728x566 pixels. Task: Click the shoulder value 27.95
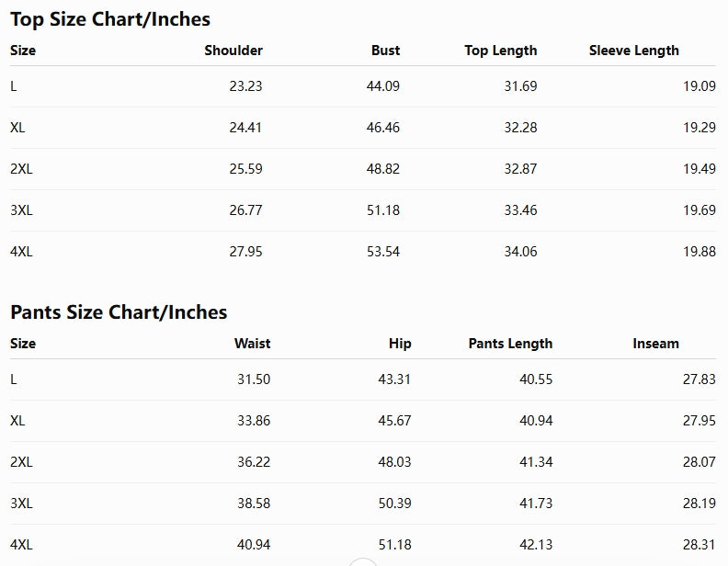pos(245,252)
